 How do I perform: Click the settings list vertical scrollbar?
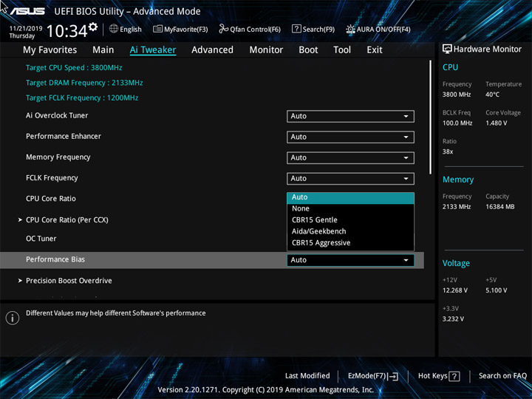[431, 117]
